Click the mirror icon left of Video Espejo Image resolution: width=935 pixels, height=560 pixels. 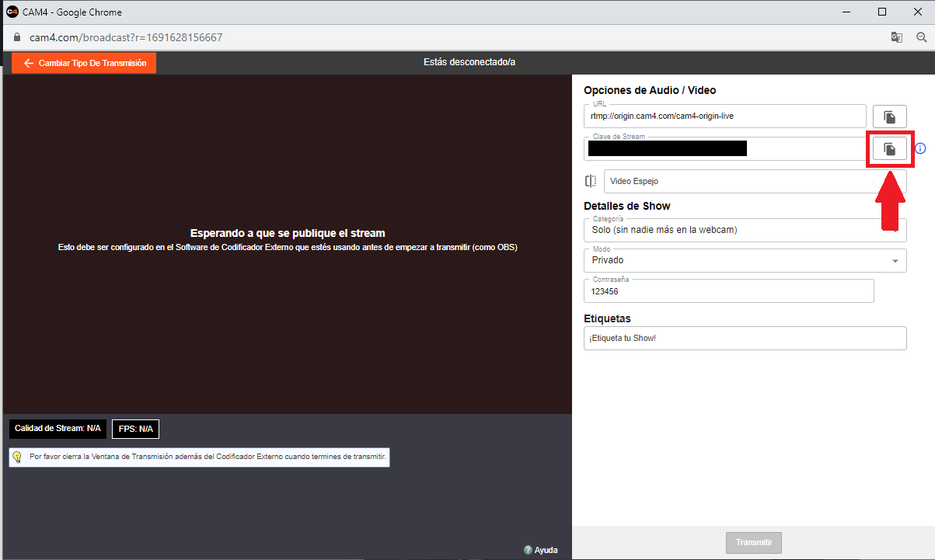click(591, 181)
